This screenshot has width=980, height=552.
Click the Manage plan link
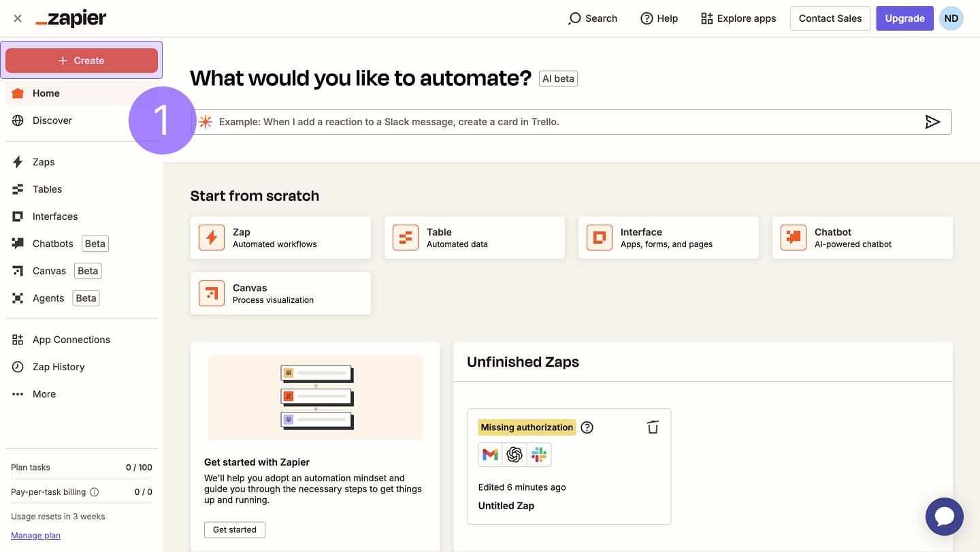click(36, 536)
